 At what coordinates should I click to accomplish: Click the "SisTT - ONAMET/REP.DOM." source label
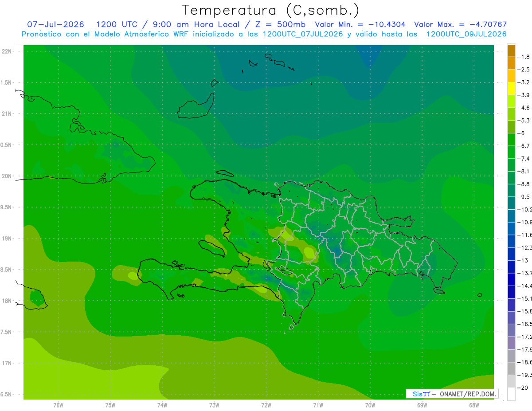coord(452,394)
